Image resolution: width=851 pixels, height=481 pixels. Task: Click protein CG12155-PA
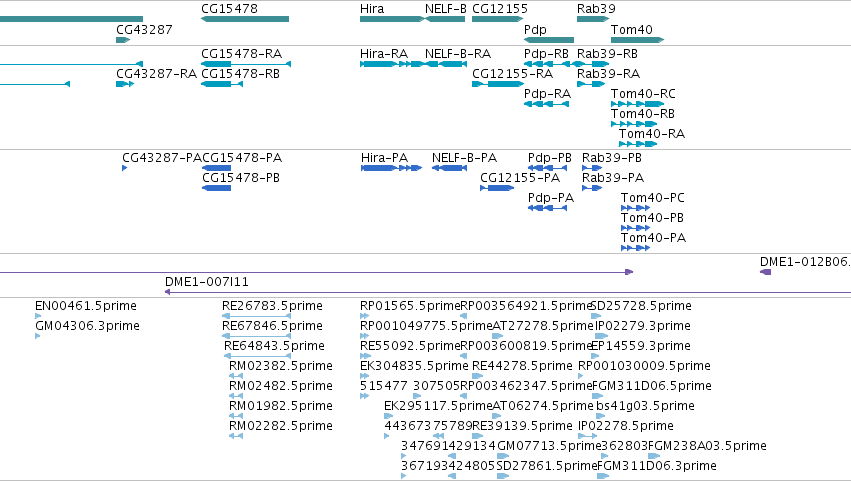coord(497,188)
